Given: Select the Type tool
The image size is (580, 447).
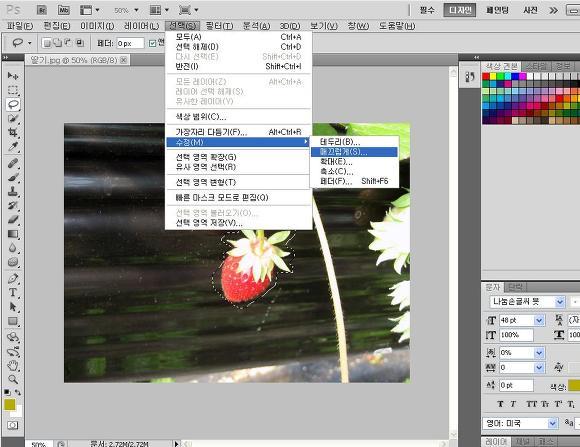Looking at the screenshot, I should [13, 292].
